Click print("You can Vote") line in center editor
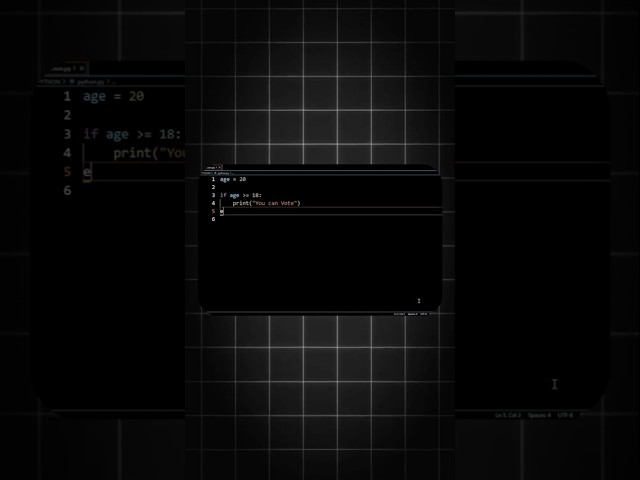The width and height of the screenshot is (640, 480). [266, 203]
